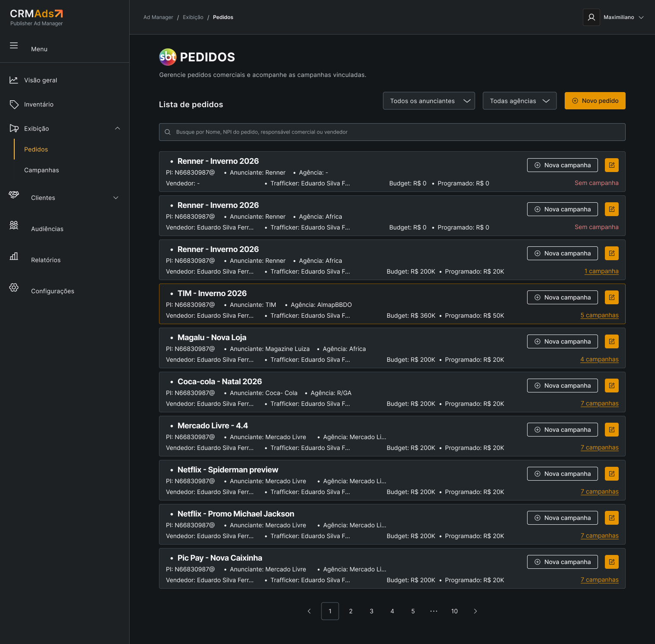655x644 pixels.
Task: Go to previous page arrow
Action: point(309,611)
